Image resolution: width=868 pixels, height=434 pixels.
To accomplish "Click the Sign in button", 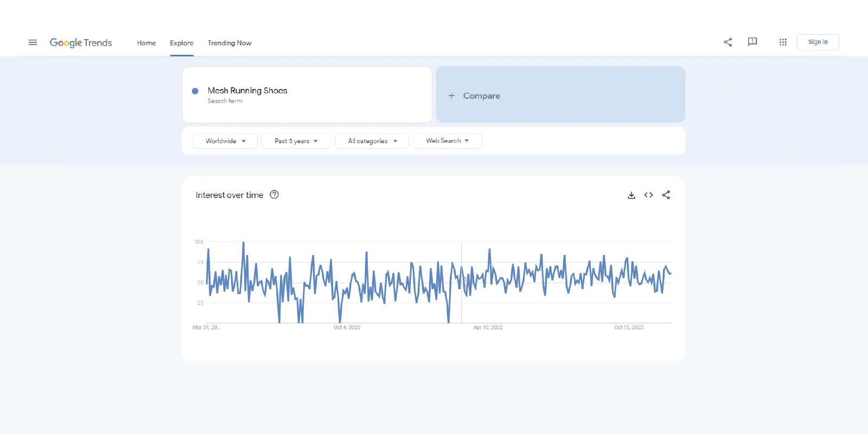I will [818, 42].
